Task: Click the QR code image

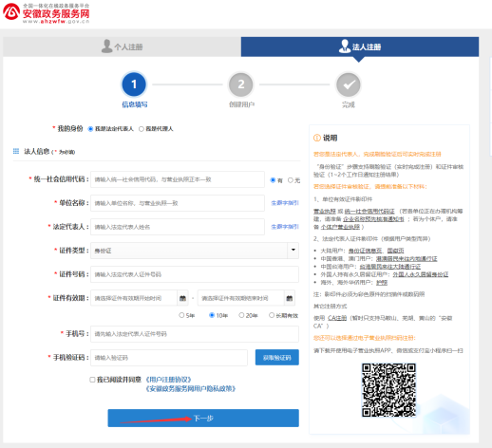Action: point(388,390)
